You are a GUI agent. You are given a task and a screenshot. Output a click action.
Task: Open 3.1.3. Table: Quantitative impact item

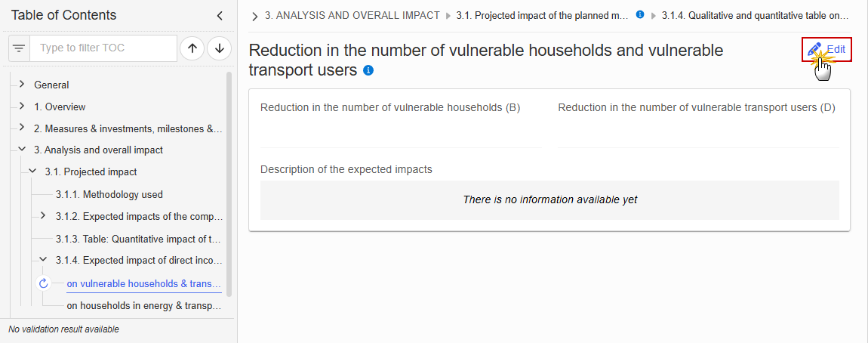point(138,239)
